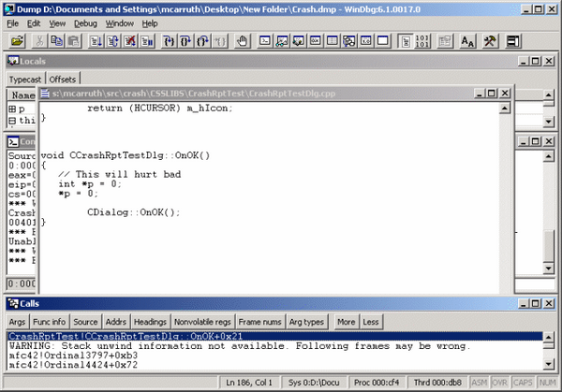Toggle Headings in the Calls window
Image resolution: width=562 pixels, height=392 pixels.
150,322
